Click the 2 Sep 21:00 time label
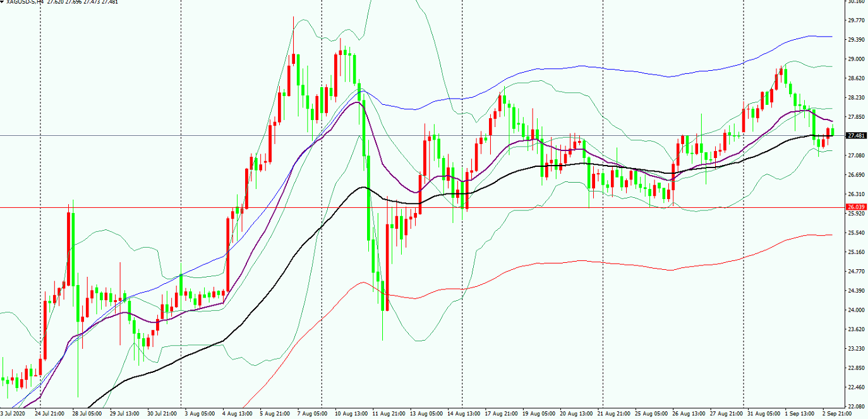 click(x=836, y=414)
